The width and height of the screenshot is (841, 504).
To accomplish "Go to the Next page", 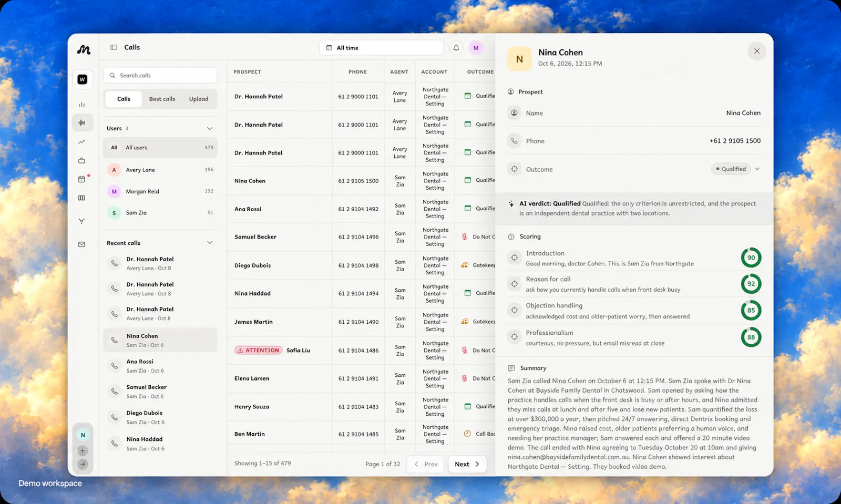I will click(x=467, y=464).
